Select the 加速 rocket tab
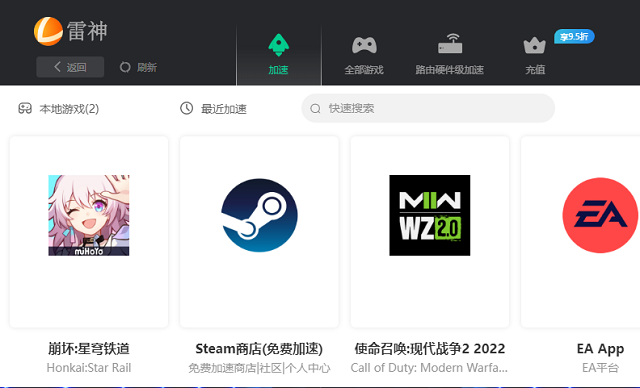The image size is (640, 388). pos(279,54)
